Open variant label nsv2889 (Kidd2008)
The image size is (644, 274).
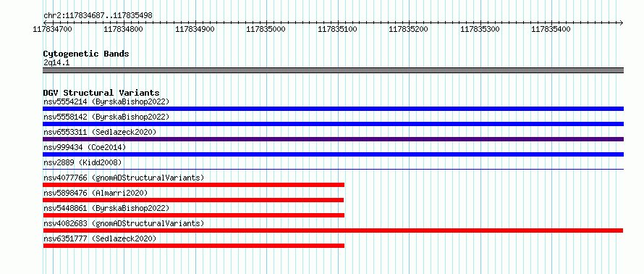click(82, 162)
